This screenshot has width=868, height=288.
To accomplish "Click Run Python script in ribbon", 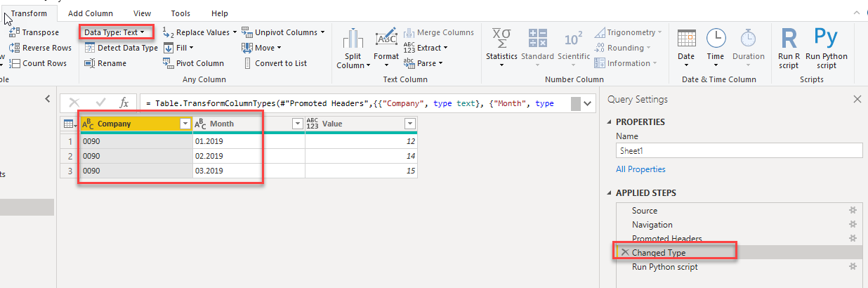I will click(827, 48).
